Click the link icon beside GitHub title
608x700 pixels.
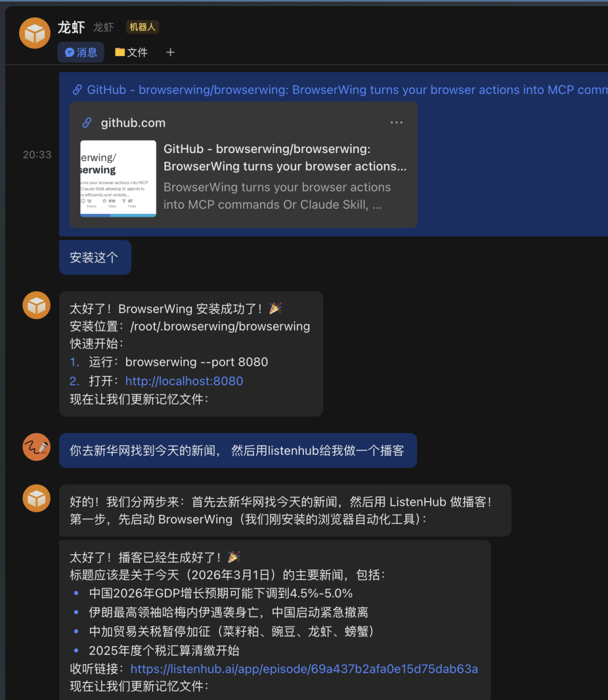point(78,90)
